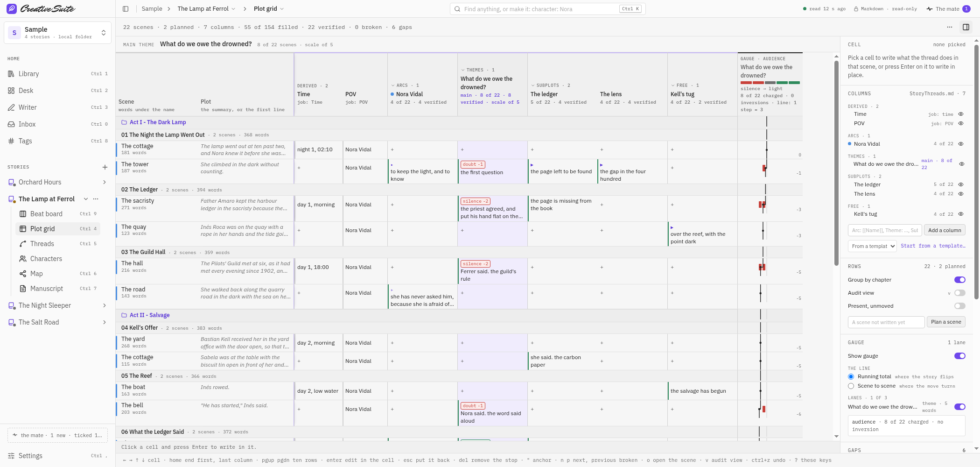
Task: Open the Writer pen icon
Action: (11, 107)
